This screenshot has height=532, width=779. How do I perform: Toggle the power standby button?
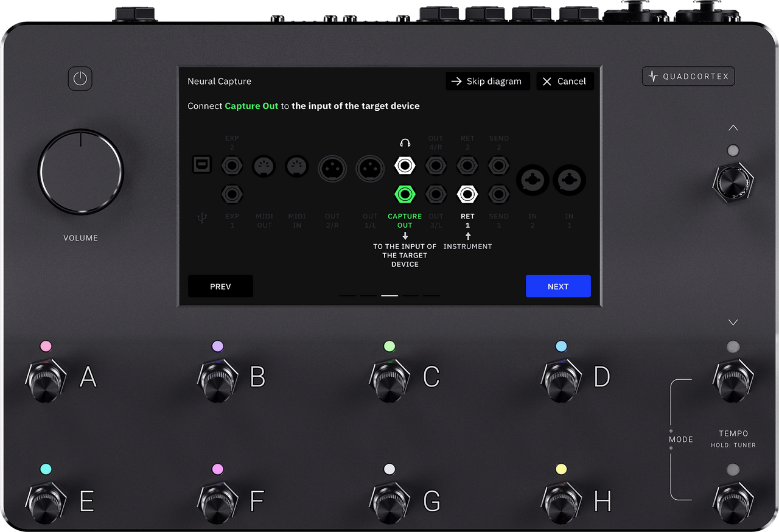80,79
